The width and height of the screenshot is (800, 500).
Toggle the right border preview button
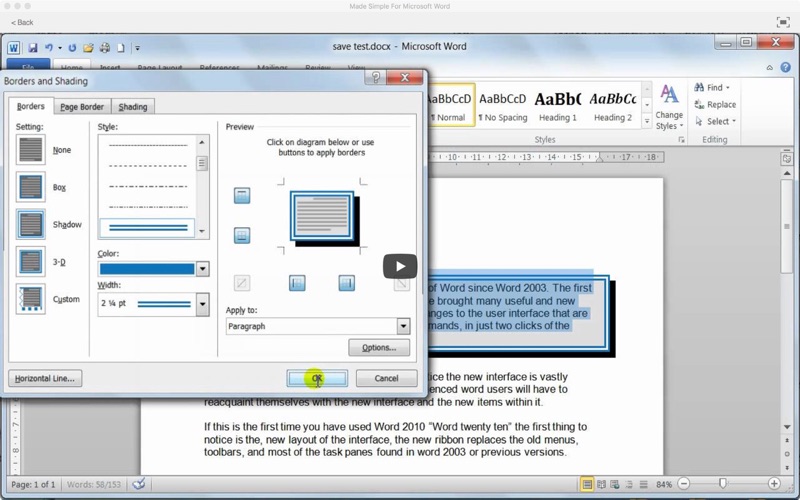pyautogui.click(x=346, y=283)
